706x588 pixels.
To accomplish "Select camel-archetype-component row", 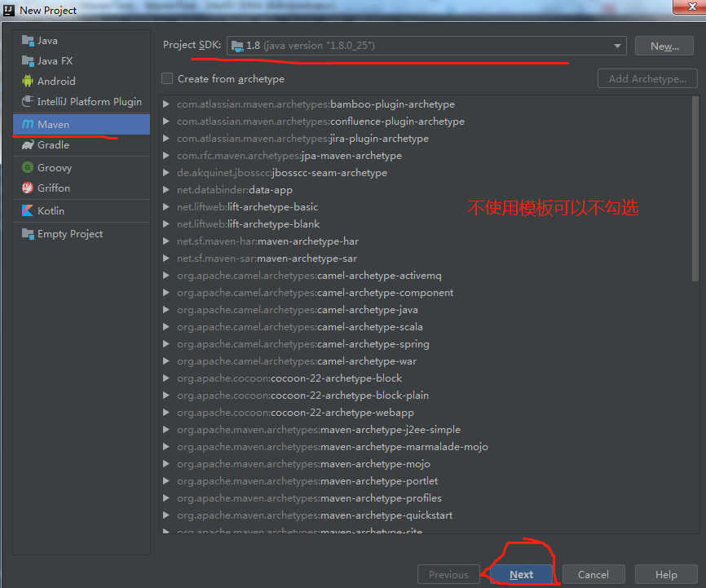I will click(426, 293).
